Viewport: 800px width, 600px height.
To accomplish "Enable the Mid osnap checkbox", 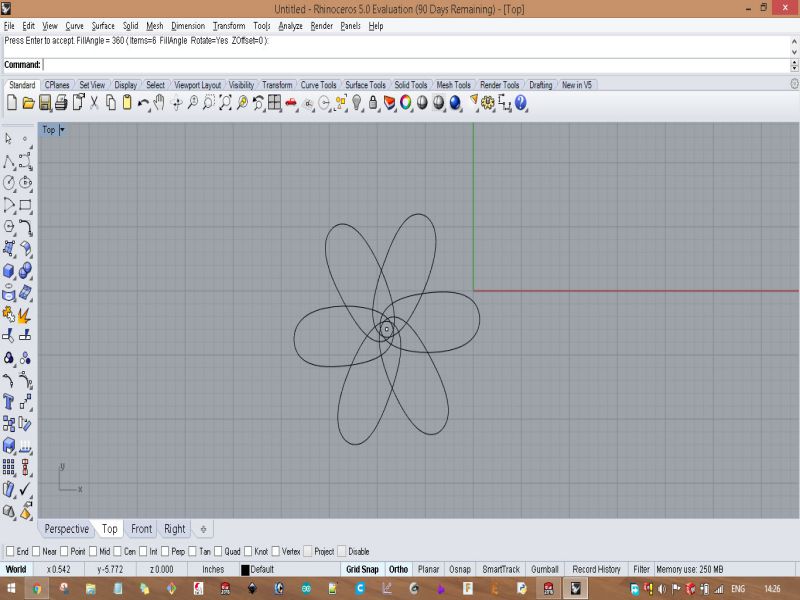I will (93, 551).
